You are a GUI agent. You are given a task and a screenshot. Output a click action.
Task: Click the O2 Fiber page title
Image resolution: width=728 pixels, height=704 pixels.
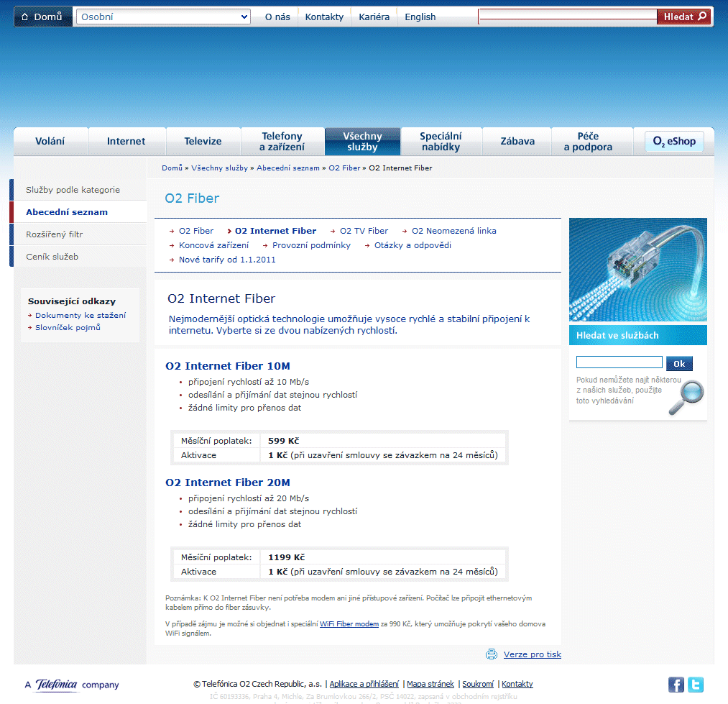coord(192,198)
